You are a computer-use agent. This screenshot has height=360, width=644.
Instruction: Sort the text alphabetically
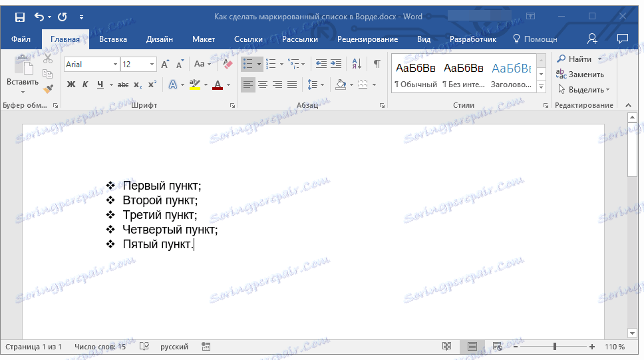pyautogui.click(x=357, y=64)
